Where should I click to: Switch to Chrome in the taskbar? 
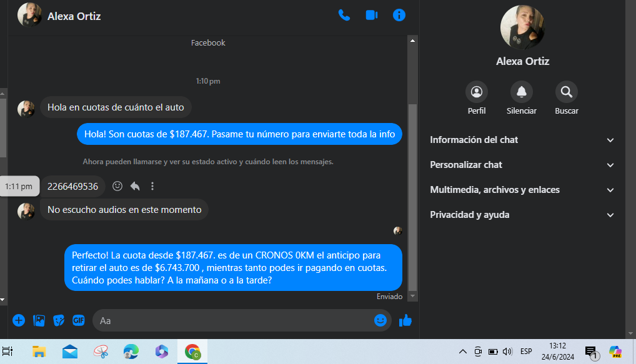192,352
